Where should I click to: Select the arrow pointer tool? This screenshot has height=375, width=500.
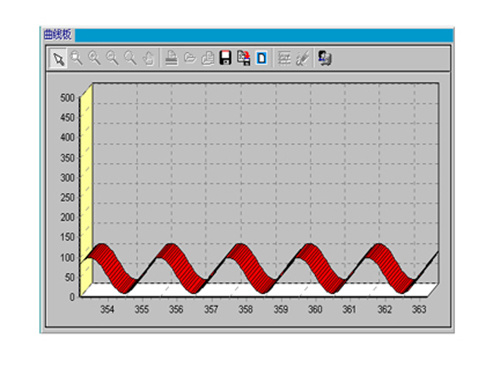tap(59, 59)
